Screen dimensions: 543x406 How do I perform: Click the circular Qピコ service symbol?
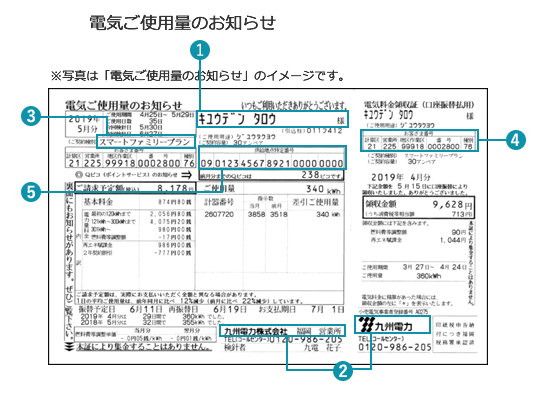(79, 175)
